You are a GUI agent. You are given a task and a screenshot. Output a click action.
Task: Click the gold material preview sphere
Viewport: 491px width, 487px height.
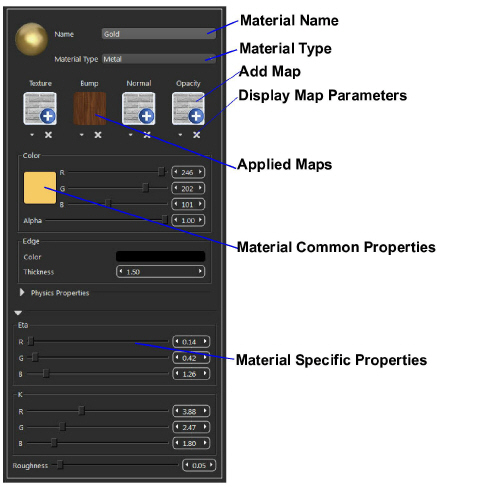tap(31, 39)
